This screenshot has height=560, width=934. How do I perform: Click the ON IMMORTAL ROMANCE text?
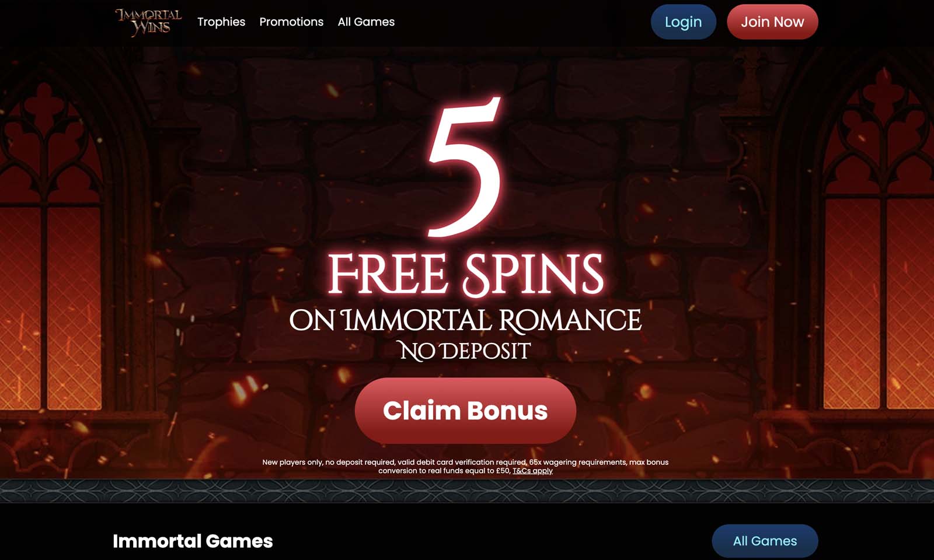pos(465,320)
